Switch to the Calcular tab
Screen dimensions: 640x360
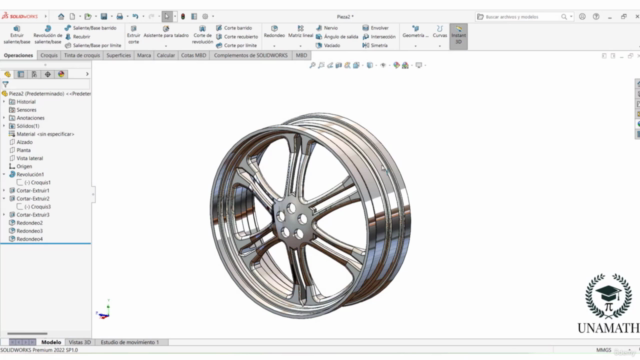pyautogui.click(x=166, y=56)
